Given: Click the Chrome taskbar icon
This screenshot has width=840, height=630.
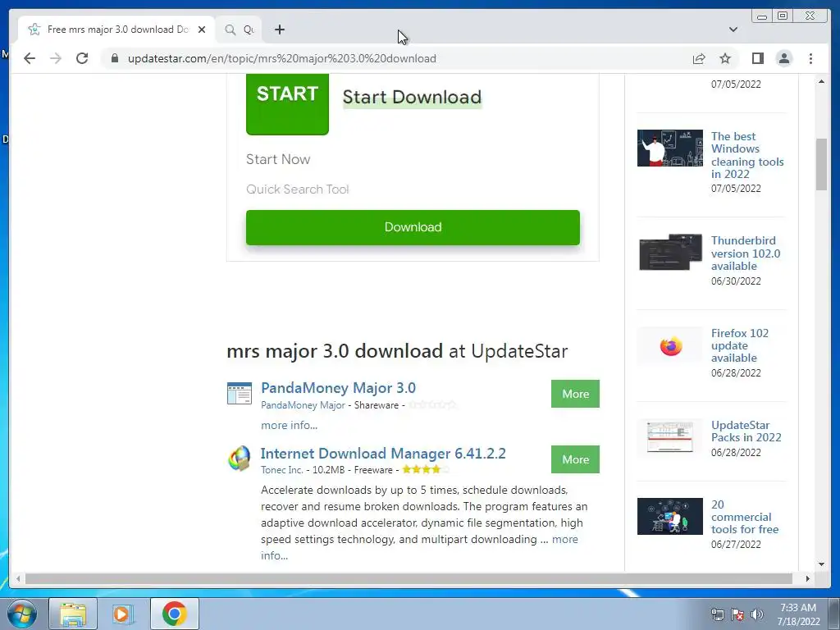Looking at the screenshot, I should (174, 614).
